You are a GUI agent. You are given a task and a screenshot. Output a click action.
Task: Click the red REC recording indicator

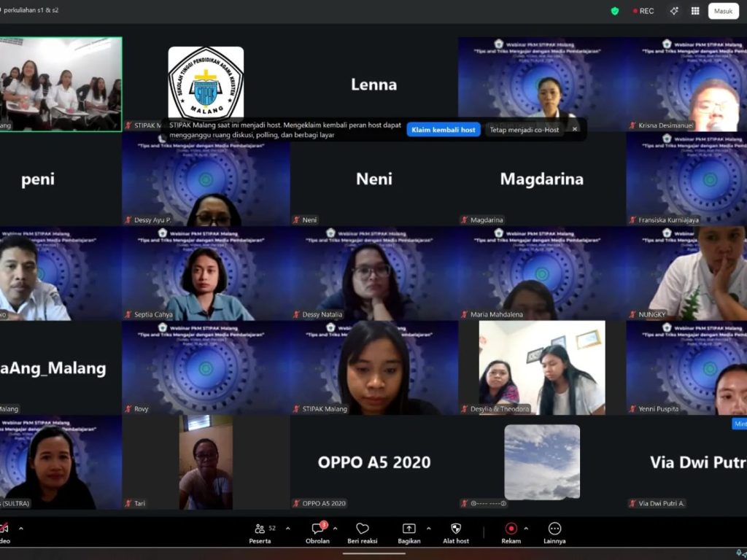coord(643,11)
